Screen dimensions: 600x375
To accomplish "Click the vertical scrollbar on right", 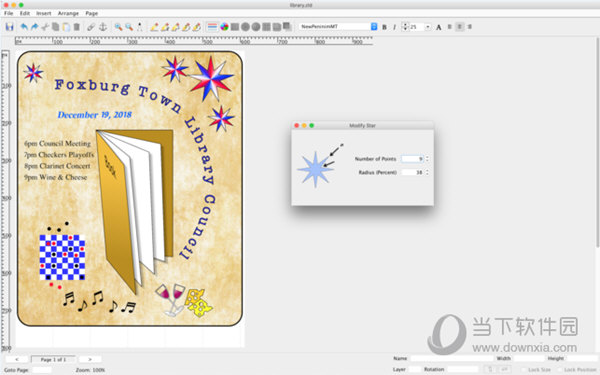I will coord(597,142).
